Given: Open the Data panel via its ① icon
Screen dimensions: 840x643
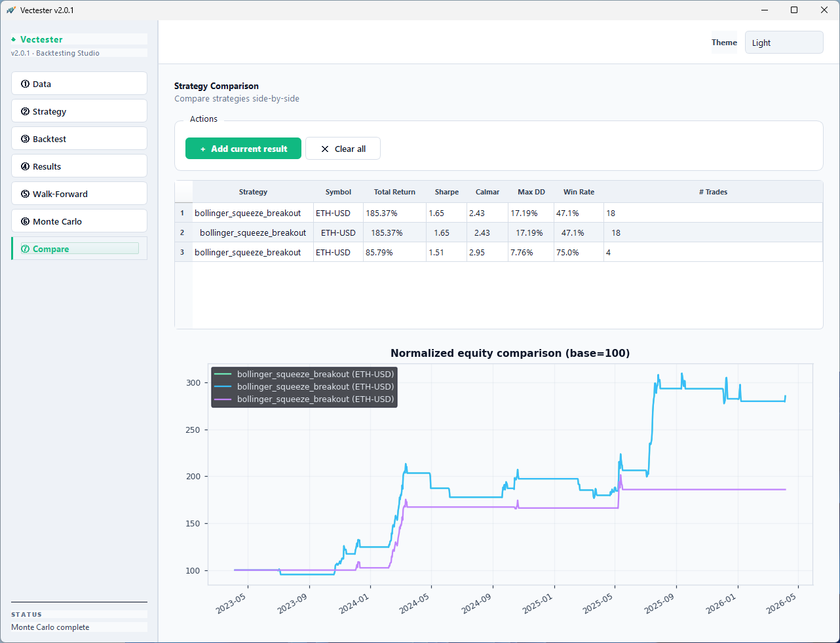Looking at the screenshot, I should coord(26,83).
